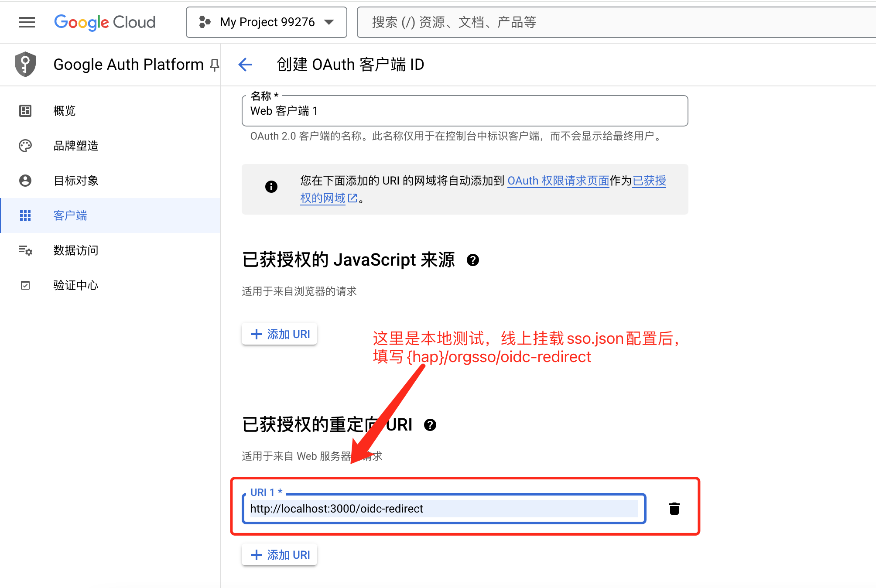Click the 客户端 grid icon
The image size is (876, 588).
point(25,215)
